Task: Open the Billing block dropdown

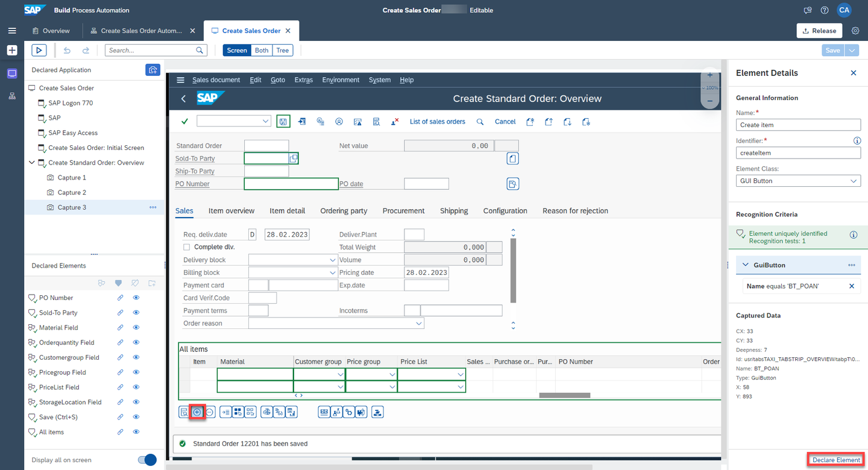Action: 333,273
